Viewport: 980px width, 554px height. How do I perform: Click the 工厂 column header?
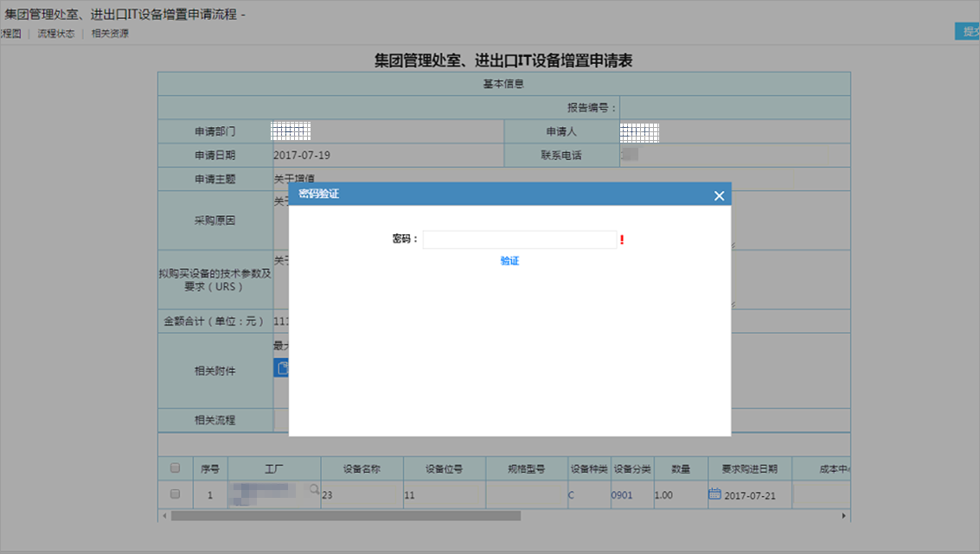(273, 469)
